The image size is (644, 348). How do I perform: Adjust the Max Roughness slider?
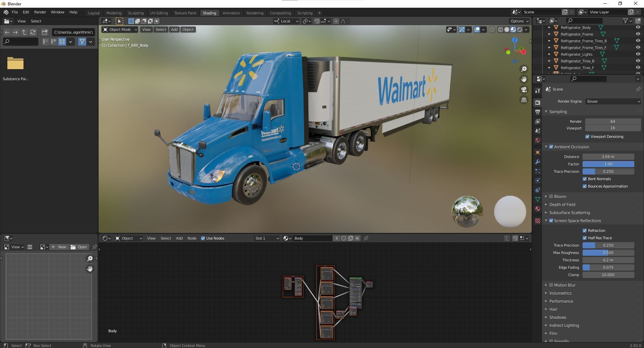click(608, 253)
